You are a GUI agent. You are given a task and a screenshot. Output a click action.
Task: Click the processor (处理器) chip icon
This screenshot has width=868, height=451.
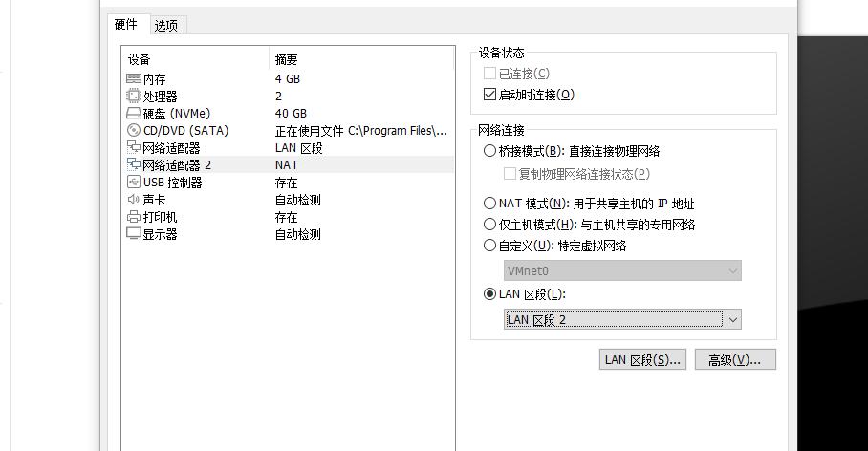(x=134, y=97)
